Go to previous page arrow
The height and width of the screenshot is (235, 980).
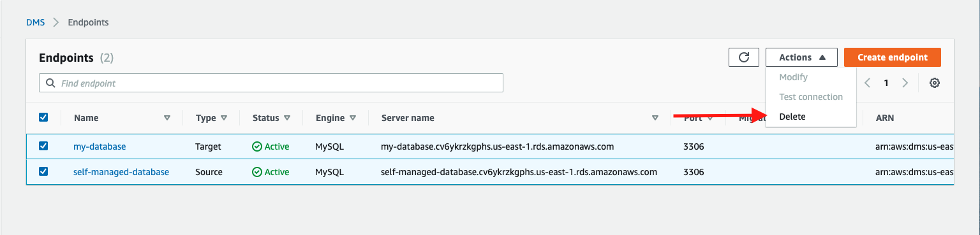click(867, 83)
